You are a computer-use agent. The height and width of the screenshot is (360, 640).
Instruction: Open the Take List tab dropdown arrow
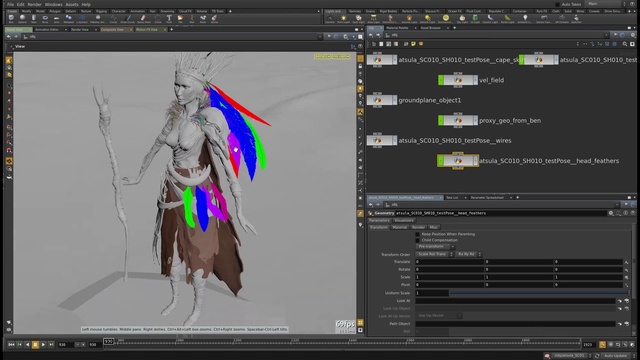pos(465,198)
